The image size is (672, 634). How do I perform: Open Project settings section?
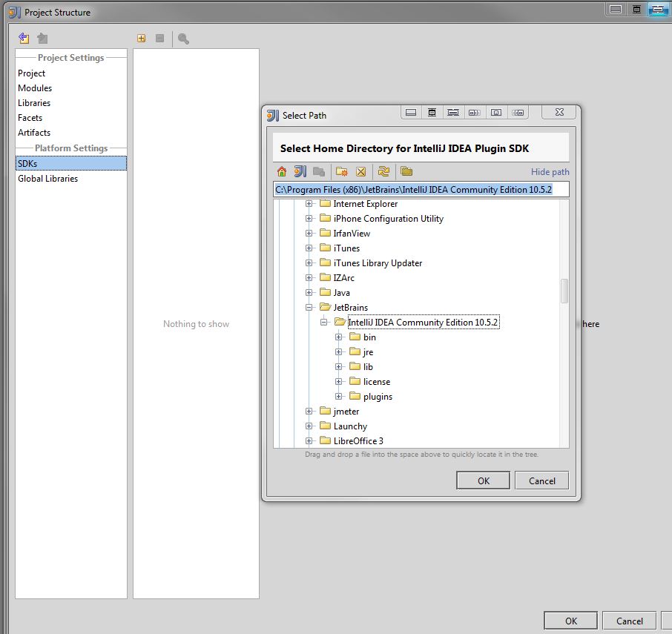click(x=32, y=73)
